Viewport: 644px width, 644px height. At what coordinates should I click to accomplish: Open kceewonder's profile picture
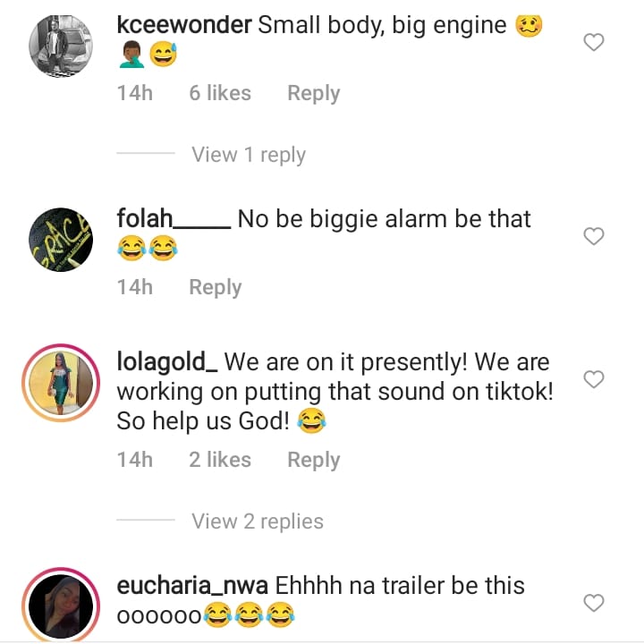[x=61, y=47]
